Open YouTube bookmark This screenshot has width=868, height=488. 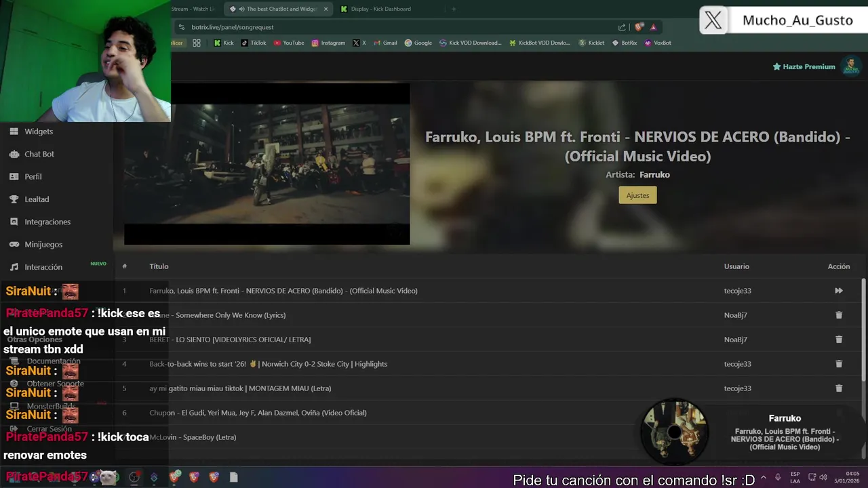(x=289, y=43)
